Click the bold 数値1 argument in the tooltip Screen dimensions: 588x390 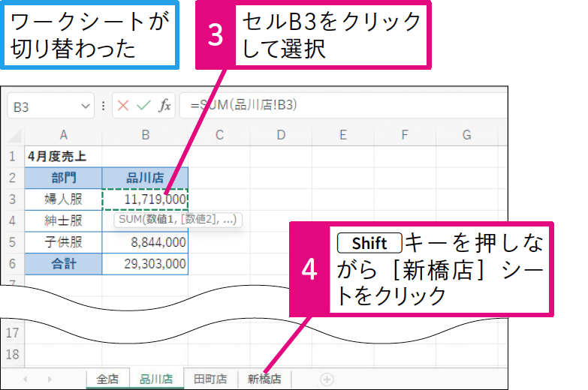coord(161,219)
